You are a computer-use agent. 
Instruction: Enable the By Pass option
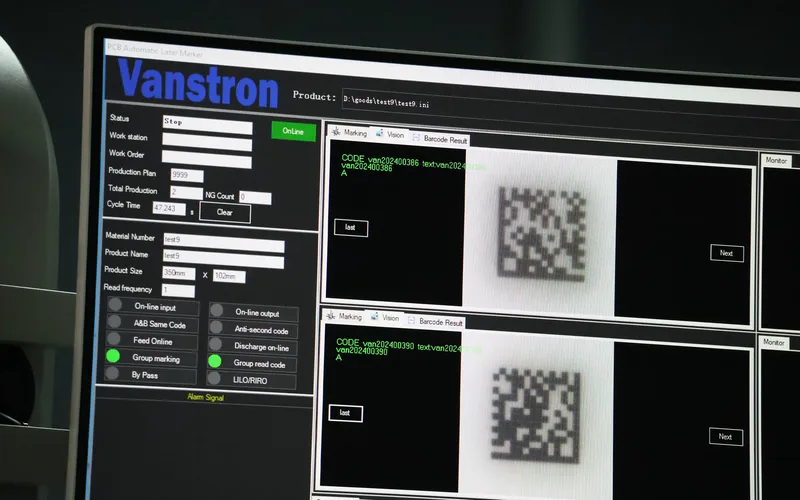coord(113,375)
